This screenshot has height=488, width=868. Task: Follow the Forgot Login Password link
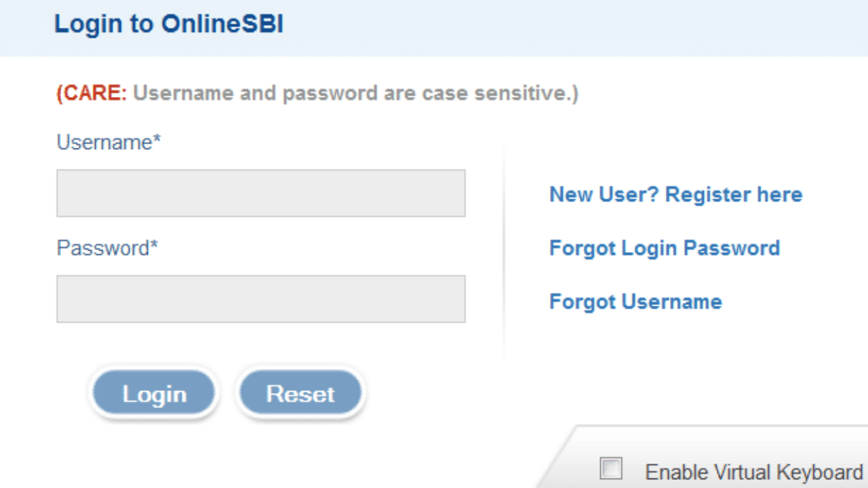click(x=665, y=248)
